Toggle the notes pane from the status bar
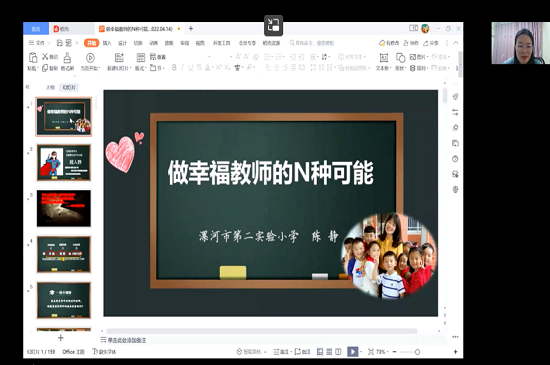 [281, 352]
